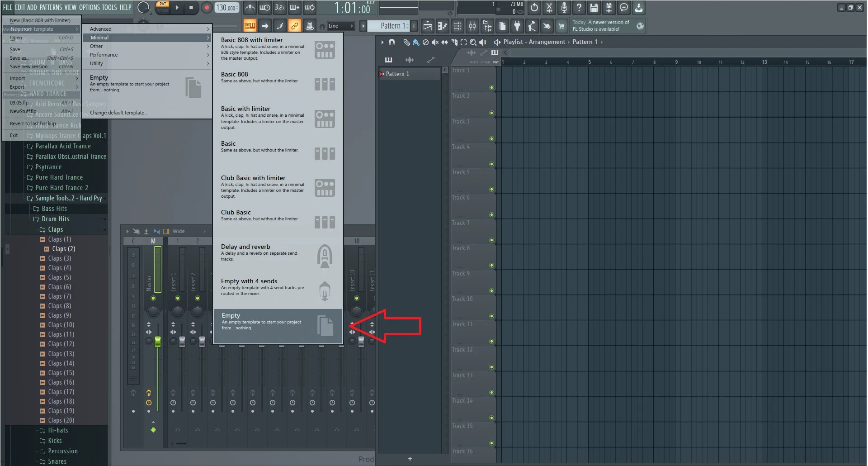Open the EDIT menu
This screenshot has height=466, width=868.
20,7
